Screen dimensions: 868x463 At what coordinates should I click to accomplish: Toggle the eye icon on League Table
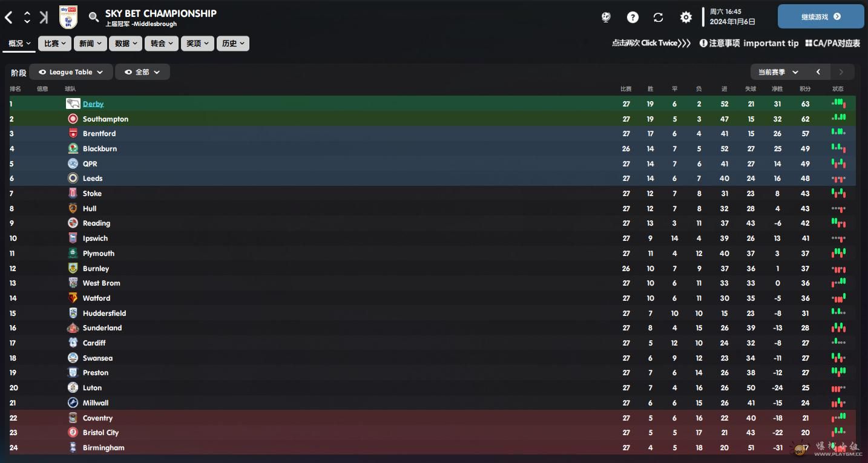tap(42, 72)
